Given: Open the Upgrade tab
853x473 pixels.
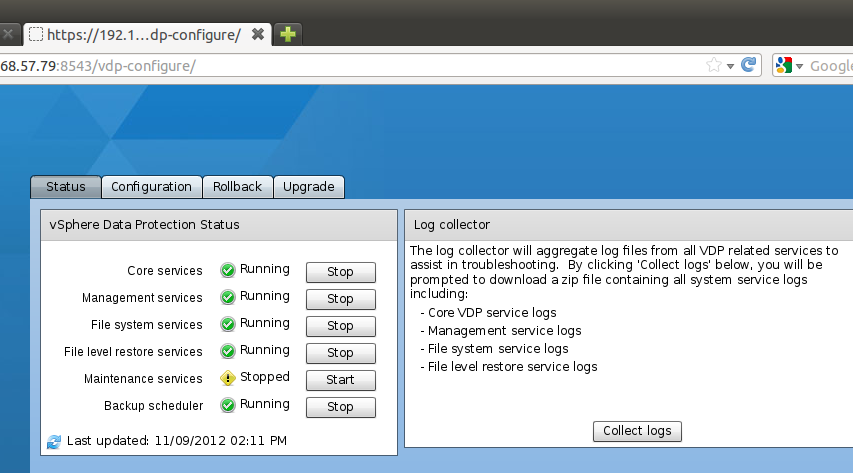Looking at the screenshot, I should (308, 187).
